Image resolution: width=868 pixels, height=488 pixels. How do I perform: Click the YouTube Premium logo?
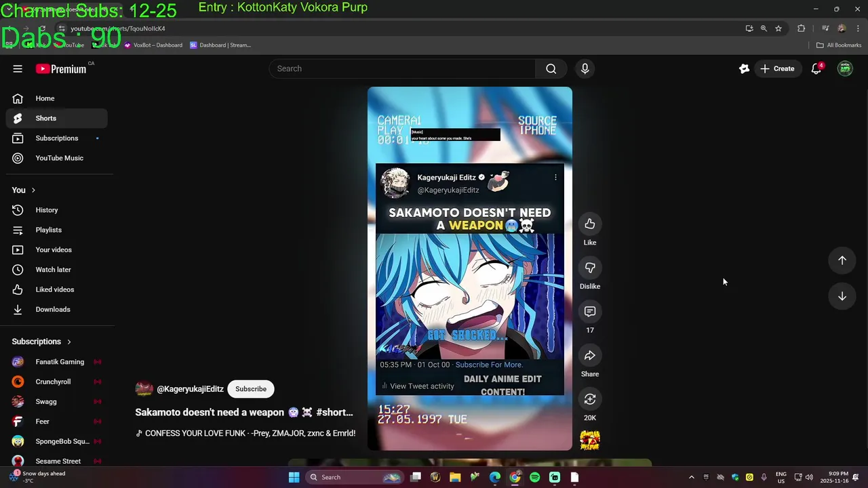[x=61, y=68]
